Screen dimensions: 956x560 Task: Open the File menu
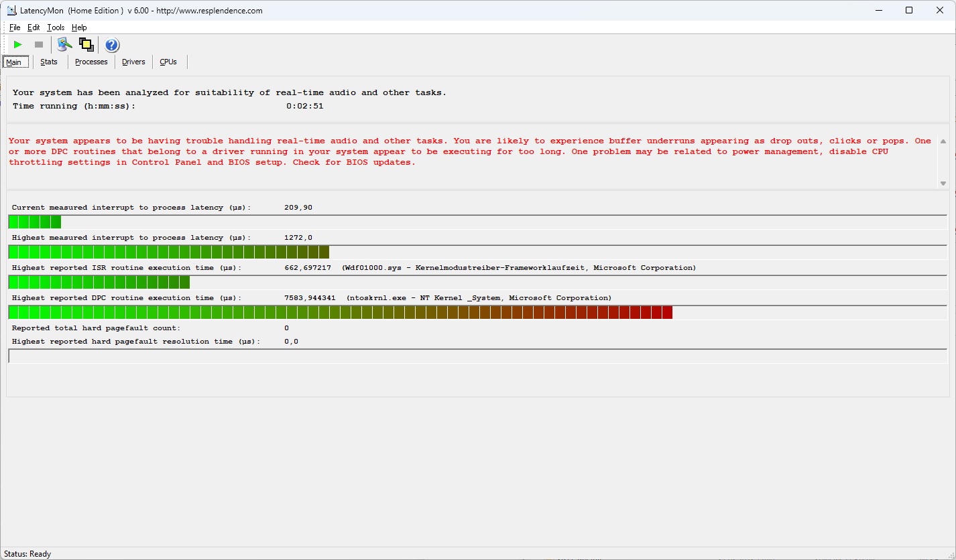(x=15, y=27)
